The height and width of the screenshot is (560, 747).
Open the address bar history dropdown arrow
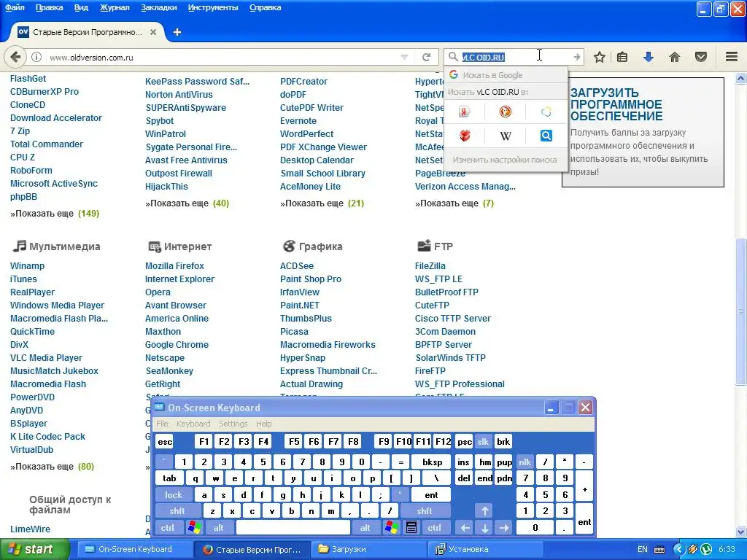click(404, 57)
